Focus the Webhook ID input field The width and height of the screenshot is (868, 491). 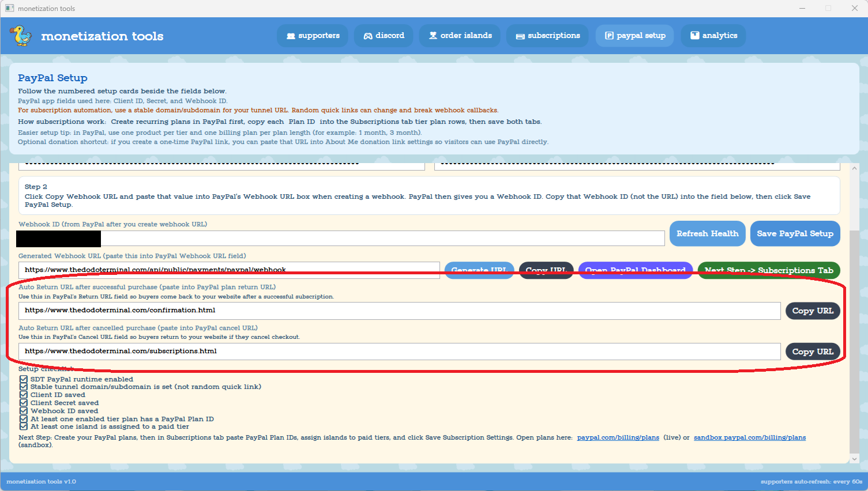[x=341, y=239]
